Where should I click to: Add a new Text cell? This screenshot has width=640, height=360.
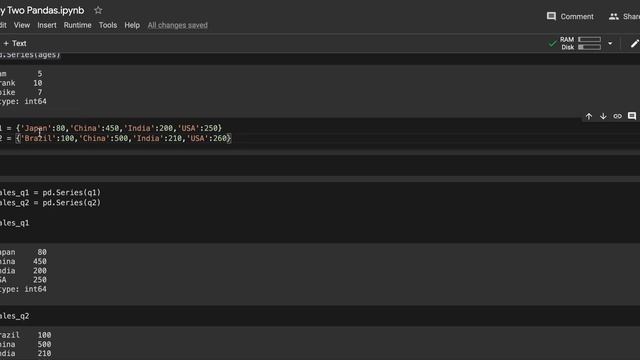[15, 43]
